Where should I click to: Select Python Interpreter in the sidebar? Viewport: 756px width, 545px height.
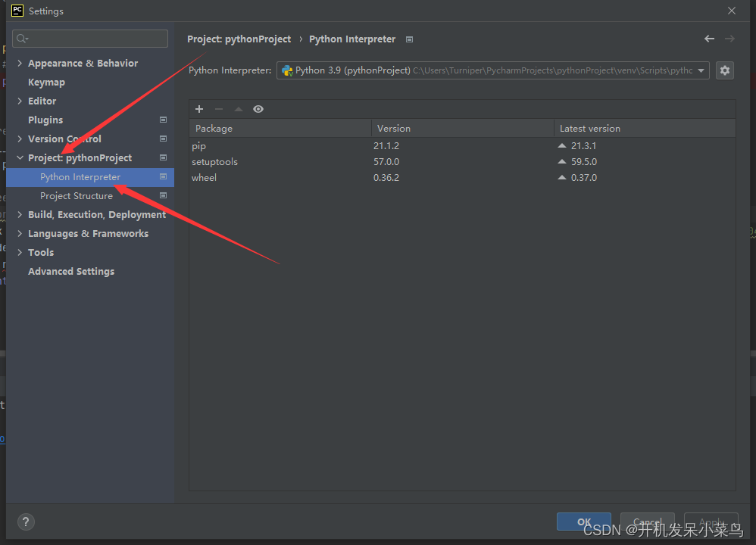(90, 177)
